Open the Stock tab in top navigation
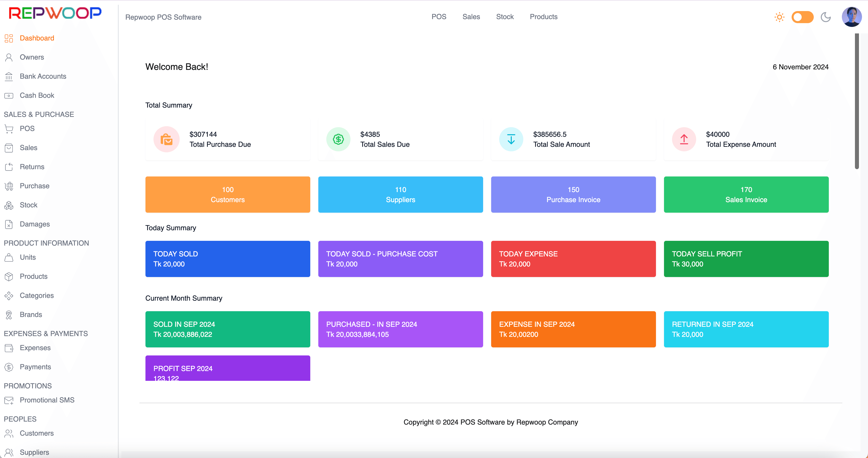This screenshot has width=868, height=458. (504, 17)
